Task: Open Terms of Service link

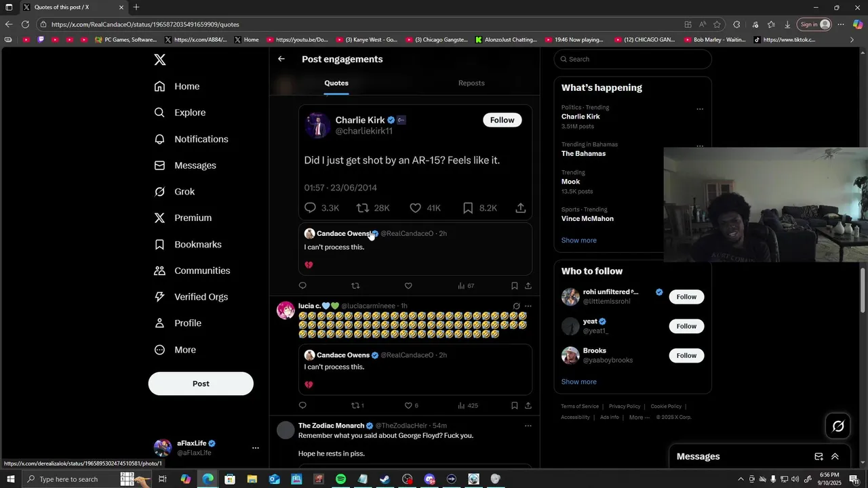Action: [x=580, y=407]
